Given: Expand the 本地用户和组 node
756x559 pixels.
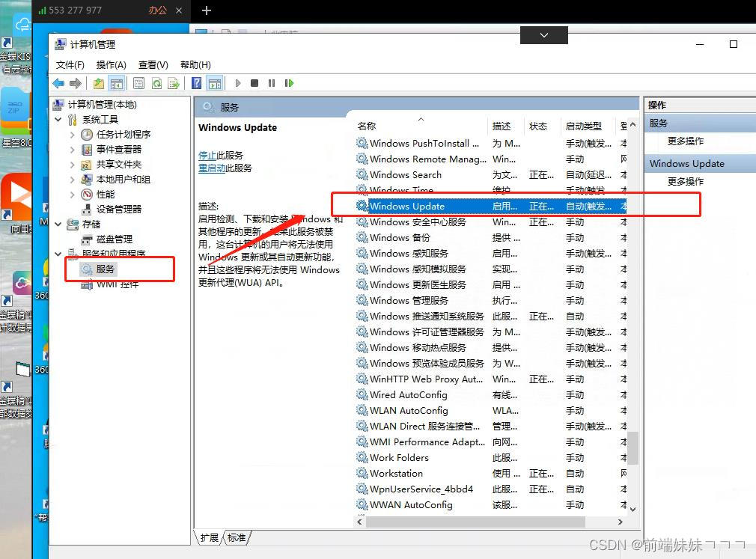Looking at the screenshot, I should point(73,180).
